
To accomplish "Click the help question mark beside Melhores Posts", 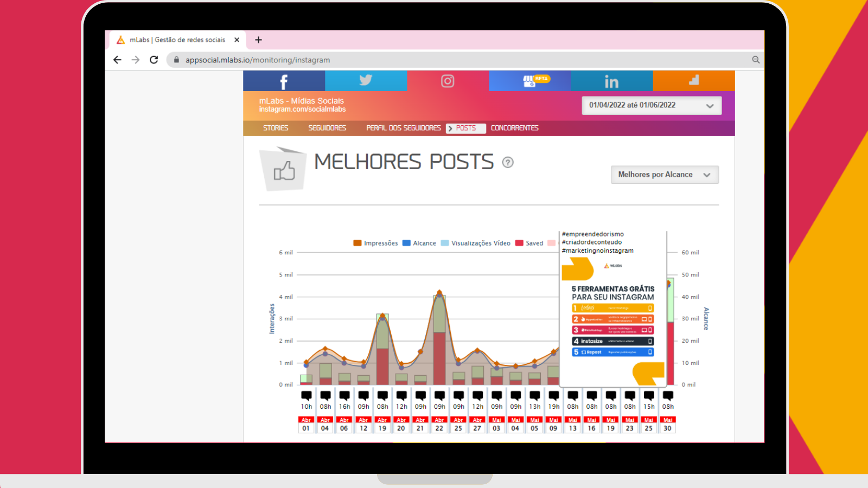I will 508,162.
